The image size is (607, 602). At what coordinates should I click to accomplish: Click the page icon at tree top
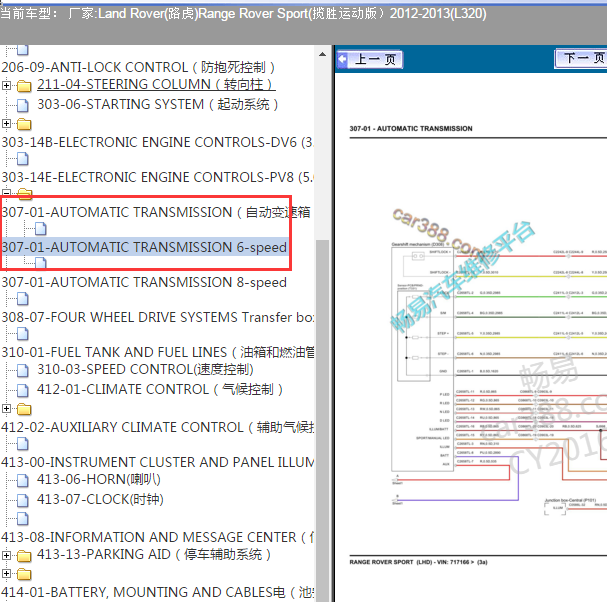click(23, 50)
